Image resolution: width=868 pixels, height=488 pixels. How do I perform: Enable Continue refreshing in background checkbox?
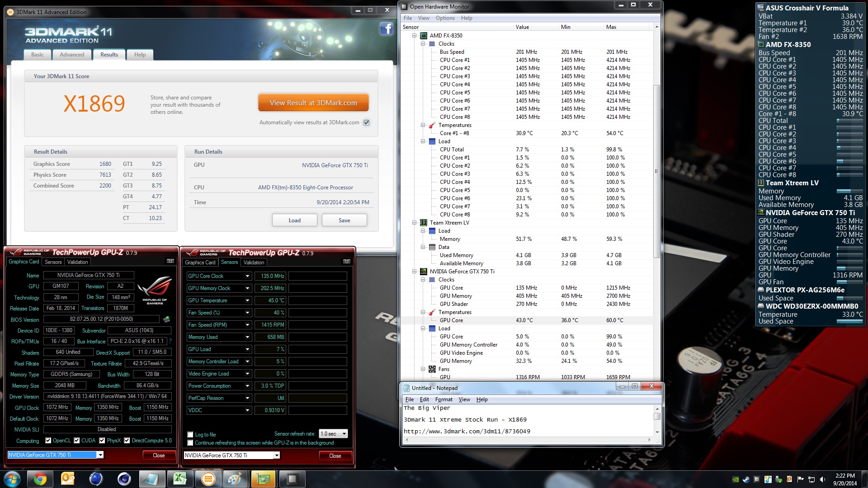pos(190,443)
